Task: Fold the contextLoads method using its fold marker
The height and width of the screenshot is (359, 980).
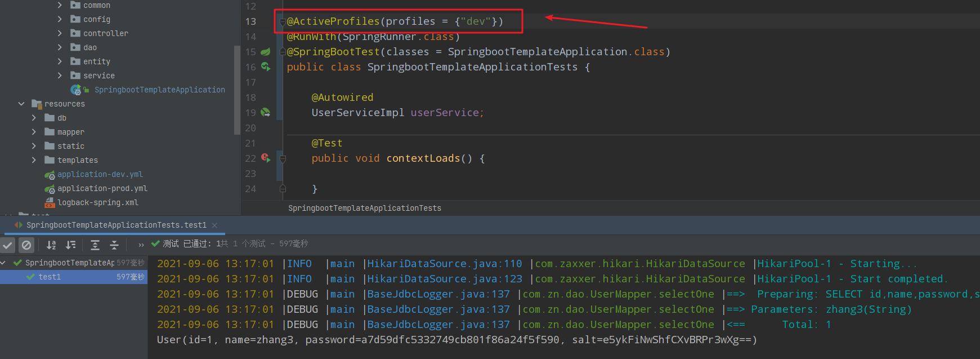Action: click(283, 159)
